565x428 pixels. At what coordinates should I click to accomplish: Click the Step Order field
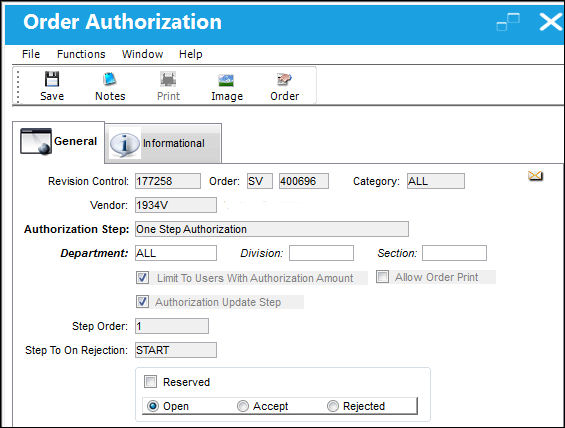click(x=172, y=326)
